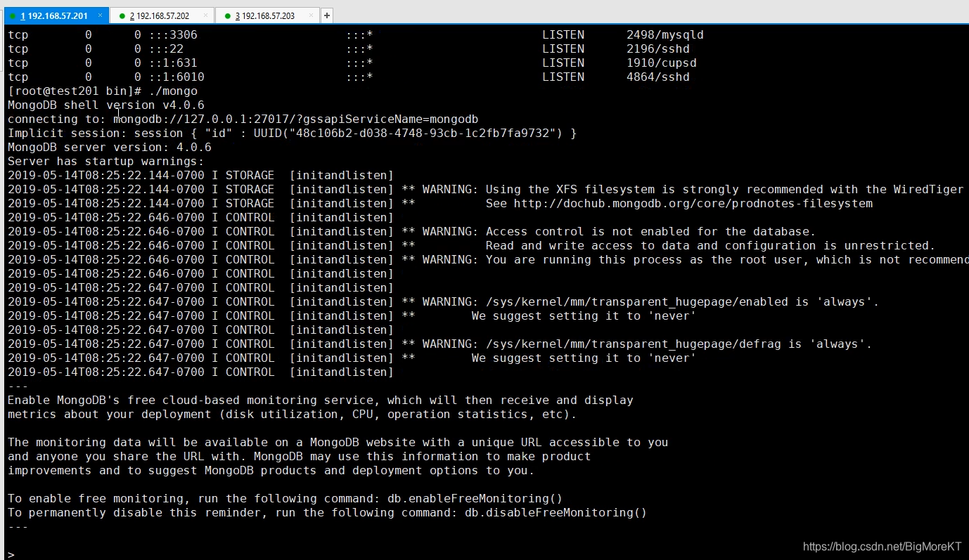The image size is (969, 560).
Task: Click the mongo shell prompt at the bottom
Action: pyautogui.click(x=11, y=554)
